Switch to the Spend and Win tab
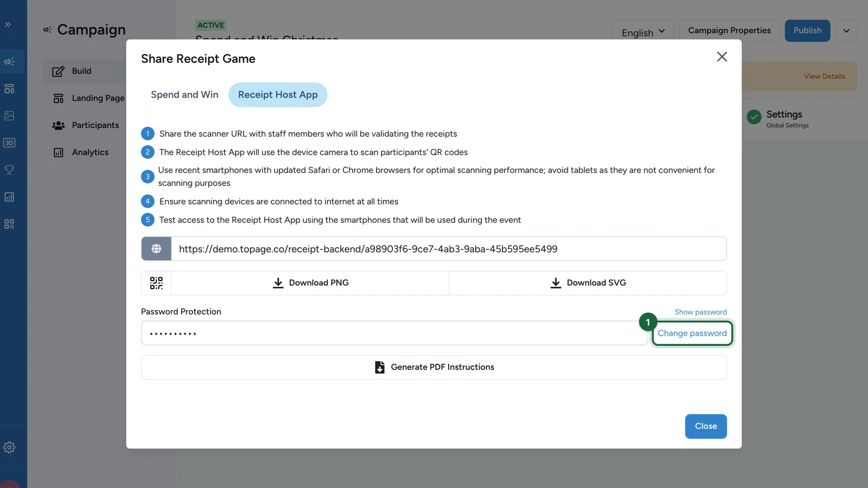 pos(184,95)
